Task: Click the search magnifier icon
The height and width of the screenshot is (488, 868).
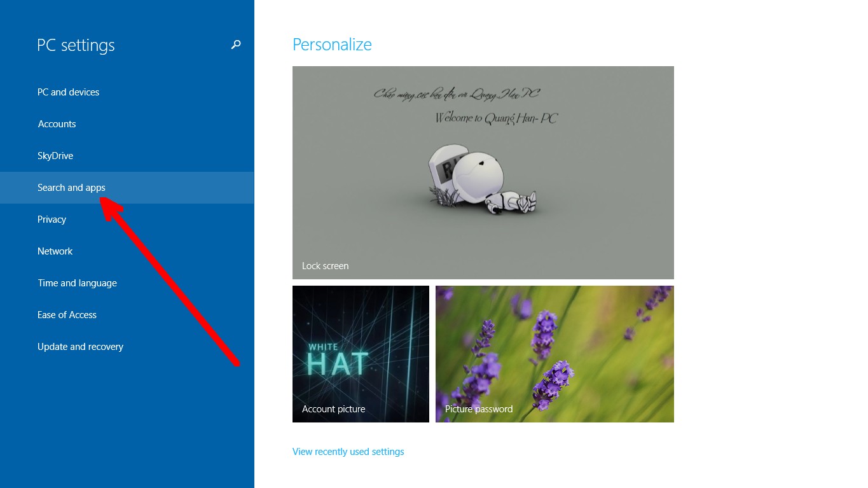Action: coord(236,45)
